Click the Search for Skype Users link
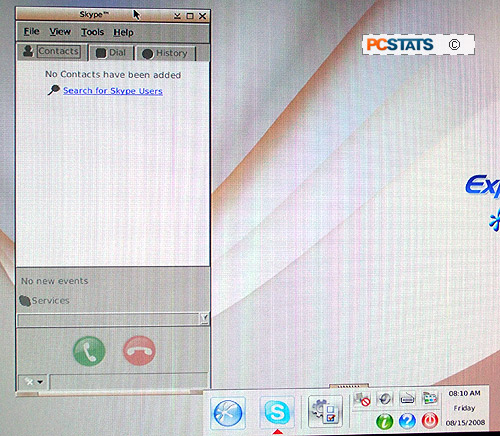500x436 pixels. coord(113,91)
